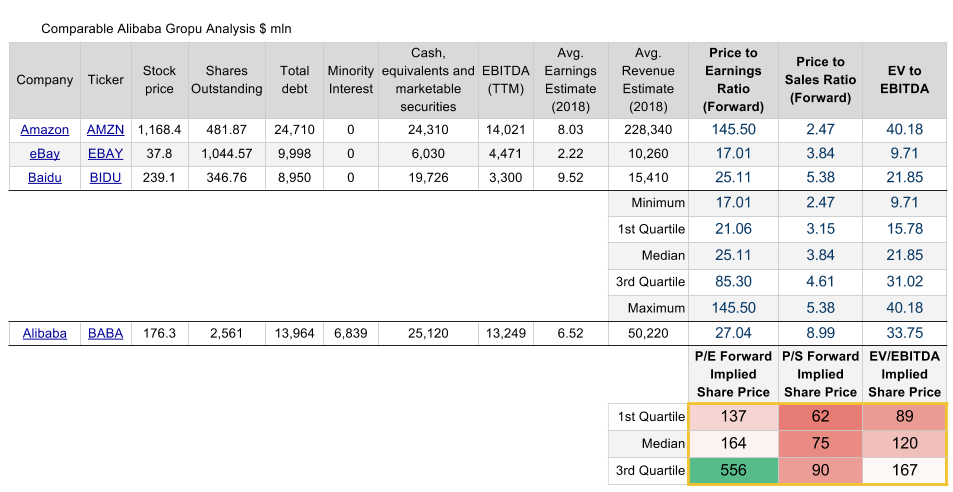Open the eBay company link
This screenshot has width=953, height=492.
(45, 153)
